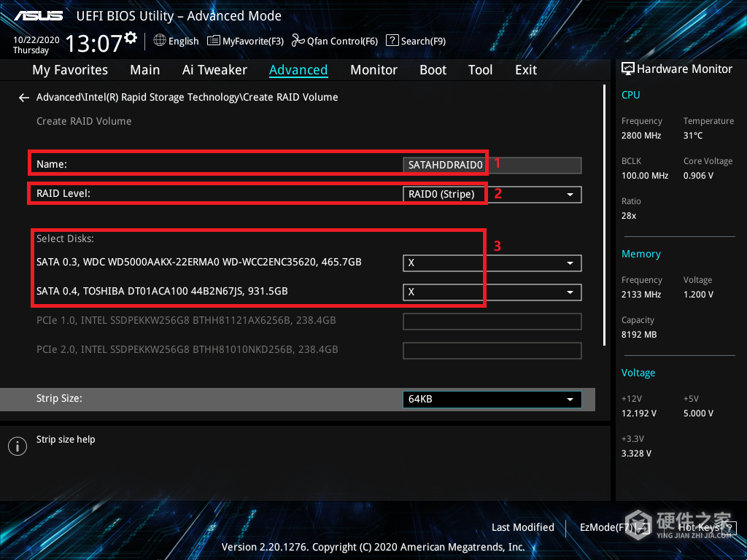The height and width of the screenshot is (560, 747).
Task: Click the globe language icon
Action: click(x=160, y=41)
